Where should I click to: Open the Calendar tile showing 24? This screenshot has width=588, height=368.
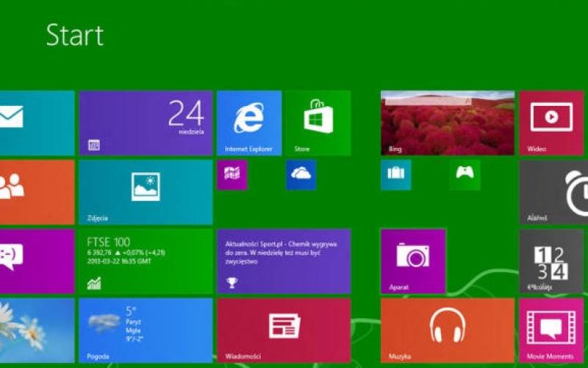[x=146, y=123]
